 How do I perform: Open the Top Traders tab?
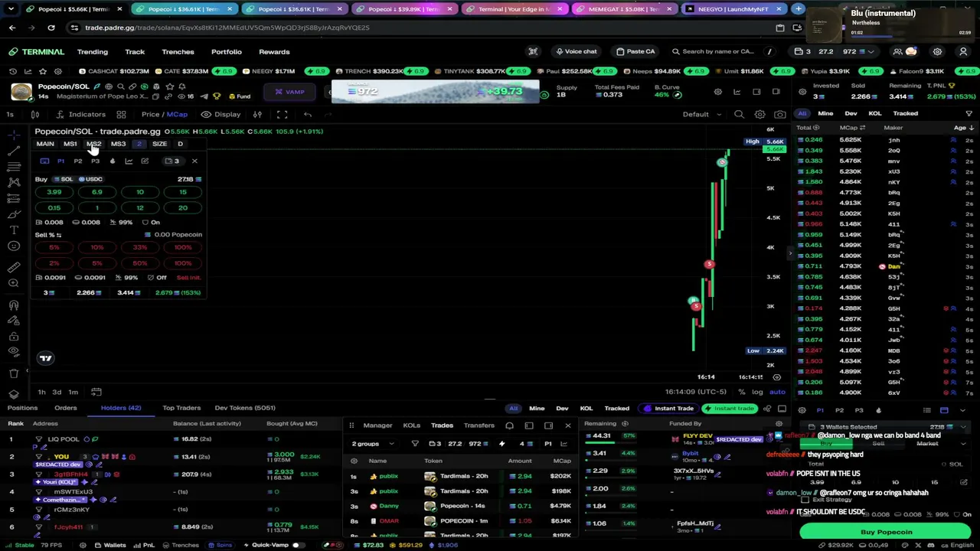(x=181, y=408)
